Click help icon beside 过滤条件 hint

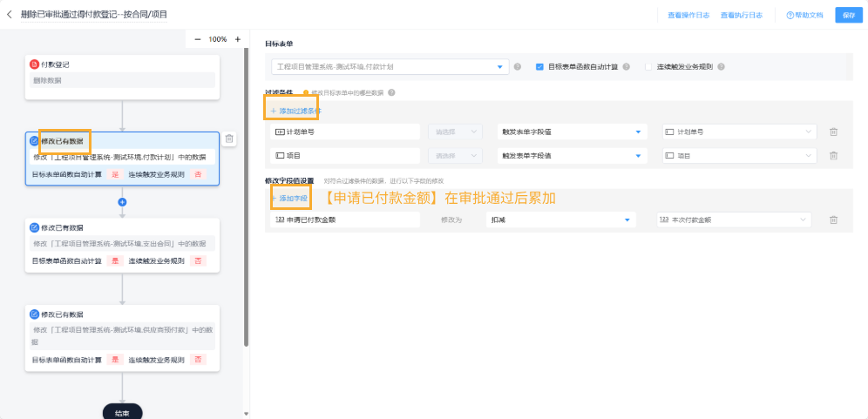(391, 92)
